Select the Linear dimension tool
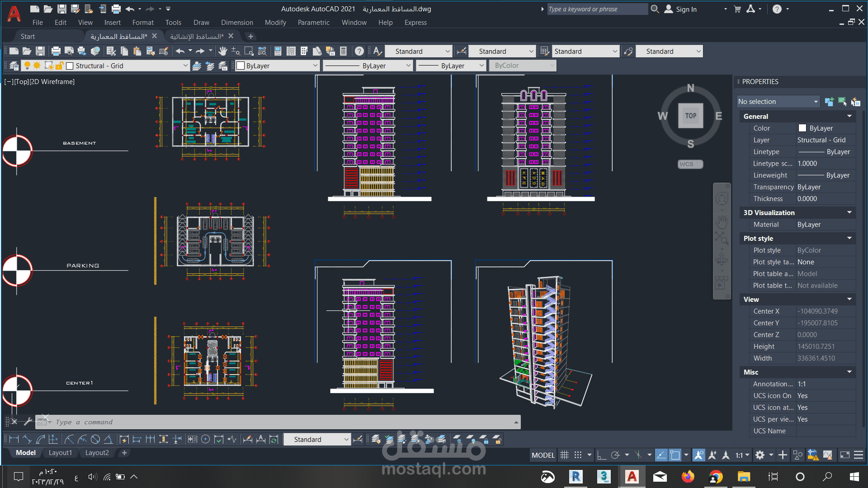The image size is (868, 488). (14, 439)
